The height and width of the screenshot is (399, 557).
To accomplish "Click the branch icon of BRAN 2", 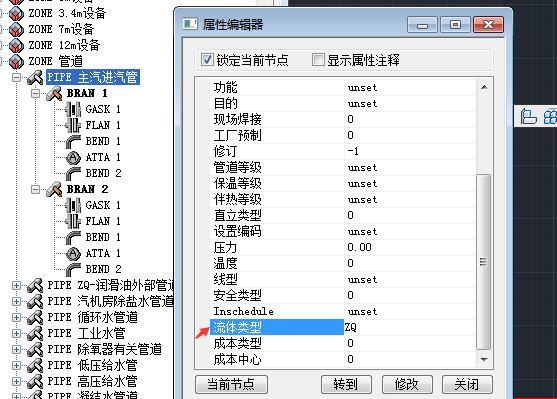I will pyautogui.click(x=54, y=189).
